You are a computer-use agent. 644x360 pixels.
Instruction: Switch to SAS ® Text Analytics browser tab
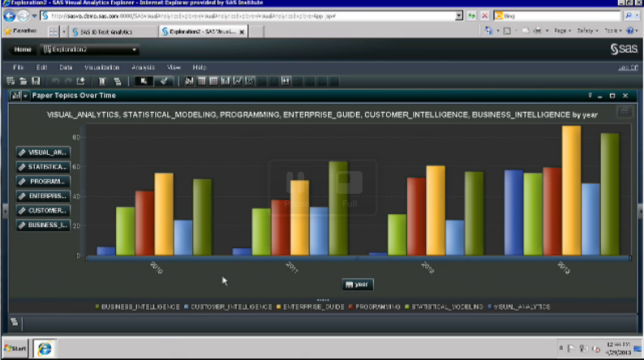pyautogui.click(x=114, y=32)
